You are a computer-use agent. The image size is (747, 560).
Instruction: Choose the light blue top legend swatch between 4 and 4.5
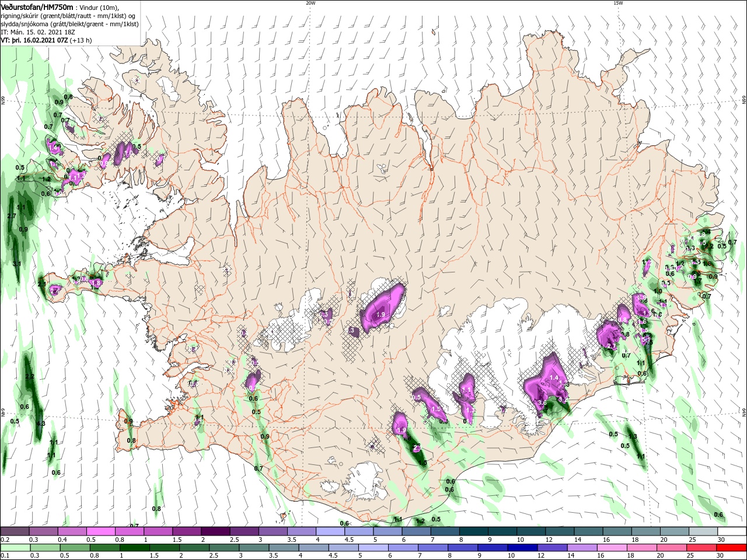point(330,531)
